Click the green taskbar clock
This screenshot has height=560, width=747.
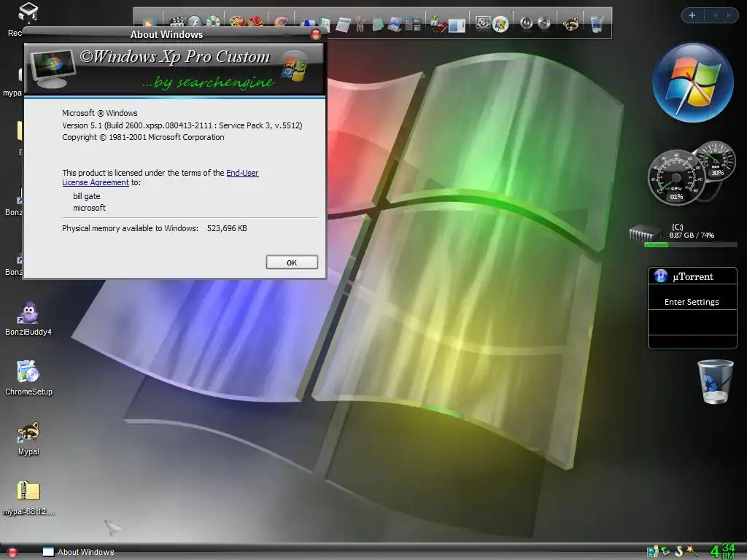(x=723, y=551)
